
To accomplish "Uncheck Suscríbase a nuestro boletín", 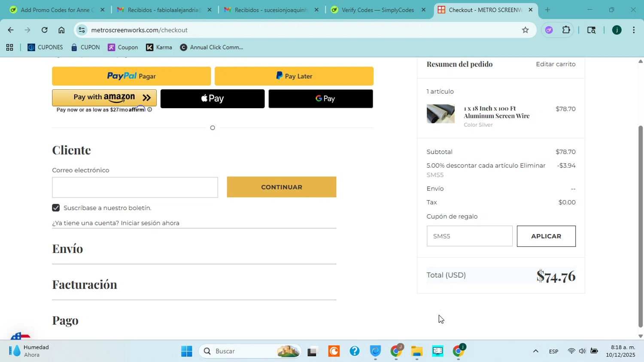I will tap(56, 208).
